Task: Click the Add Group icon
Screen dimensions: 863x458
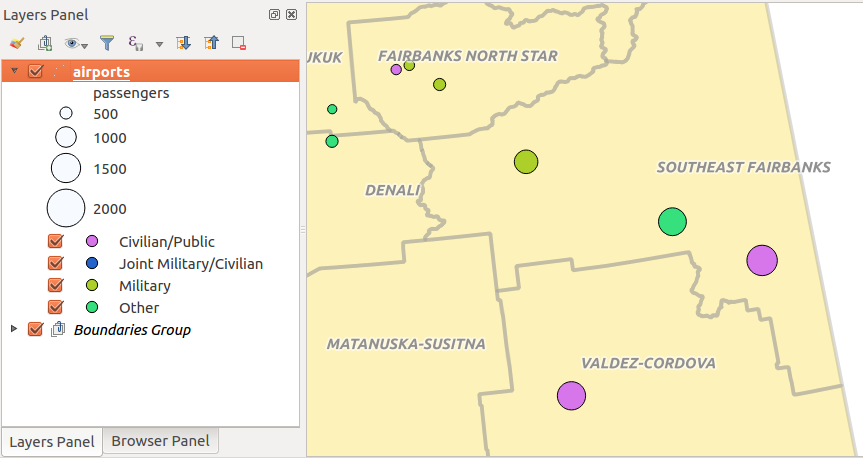Action: tap(44, 43)
